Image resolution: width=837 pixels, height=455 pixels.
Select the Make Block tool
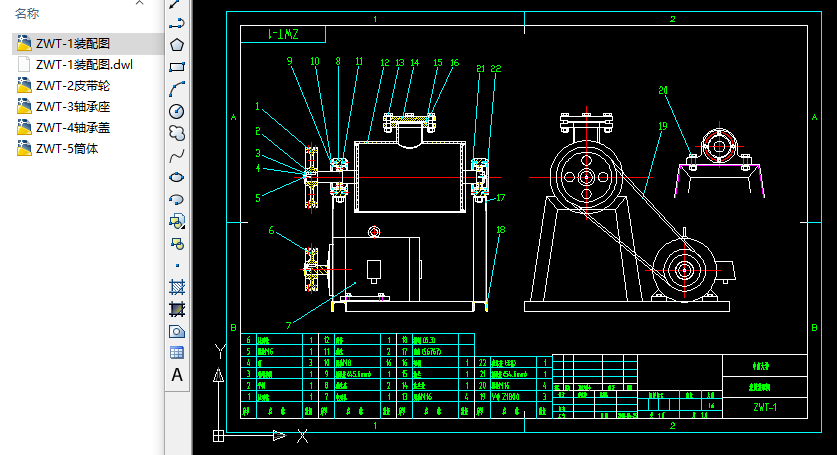pos(177,243)
